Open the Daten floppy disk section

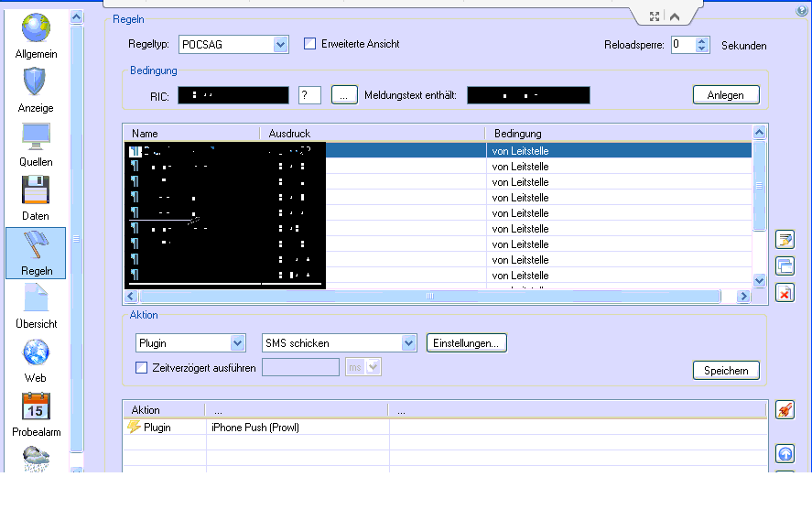coord(35,199)
